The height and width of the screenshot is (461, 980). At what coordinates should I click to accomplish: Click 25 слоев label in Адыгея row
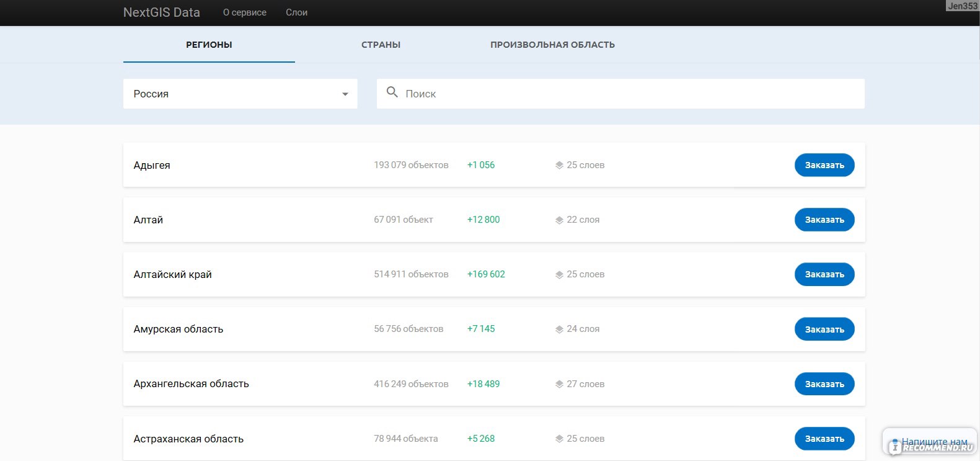tap(585, 165)
